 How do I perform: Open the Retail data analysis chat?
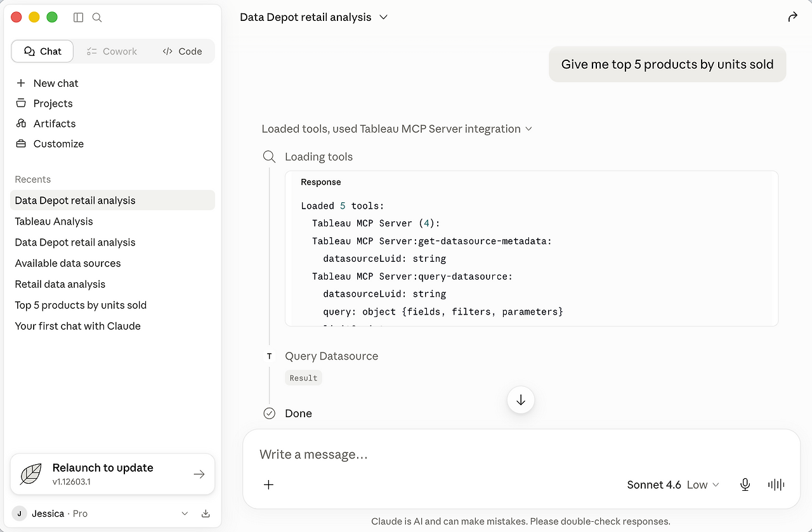[x=113, y=284]
